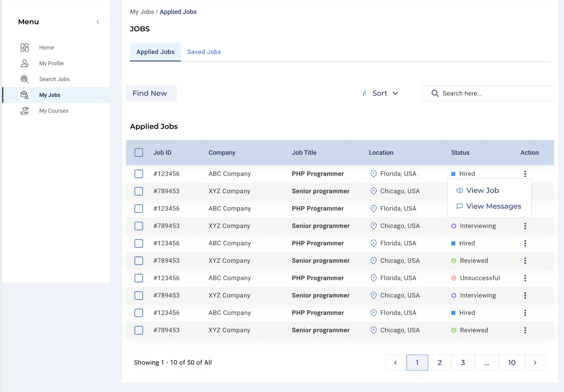
Task: Click the Find New button
Action: 151,93
